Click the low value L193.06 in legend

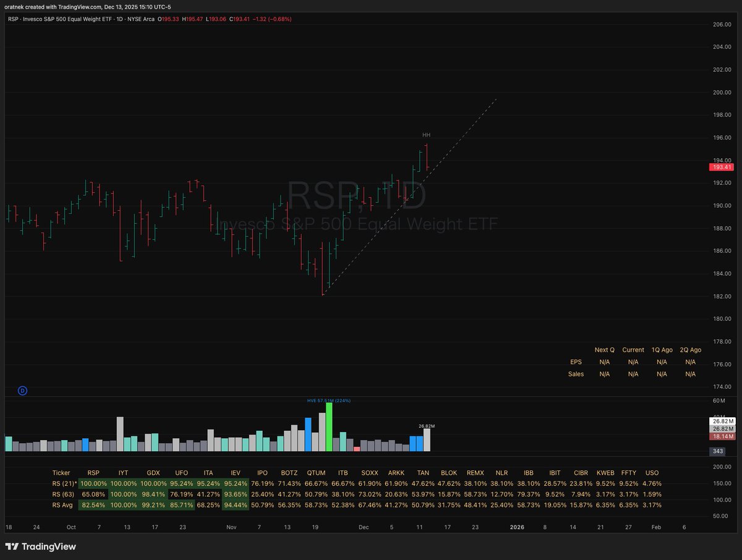tap(216, 19)
